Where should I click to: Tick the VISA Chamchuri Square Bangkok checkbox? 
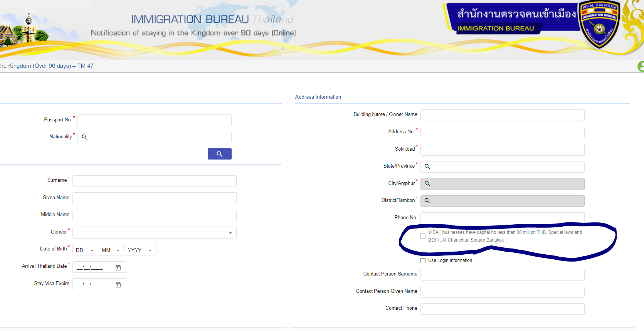coord(423,236)
